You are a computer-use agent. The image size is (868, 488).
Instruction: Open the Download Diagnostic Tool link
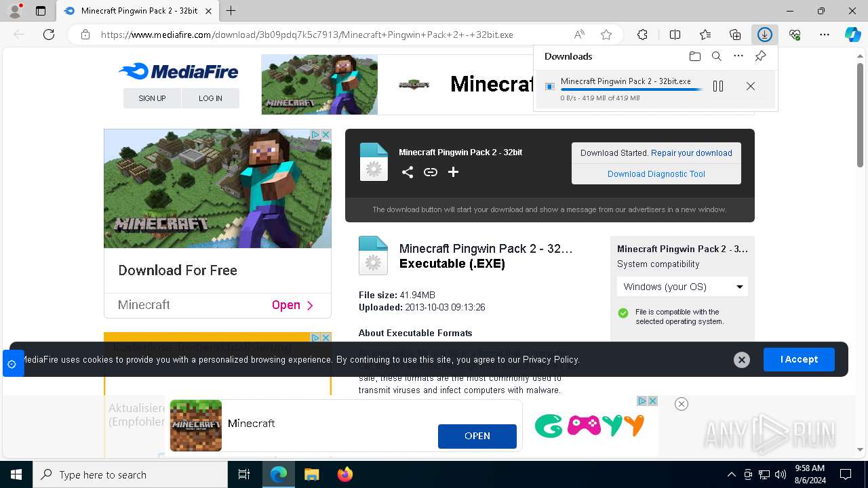pos(656,174)
